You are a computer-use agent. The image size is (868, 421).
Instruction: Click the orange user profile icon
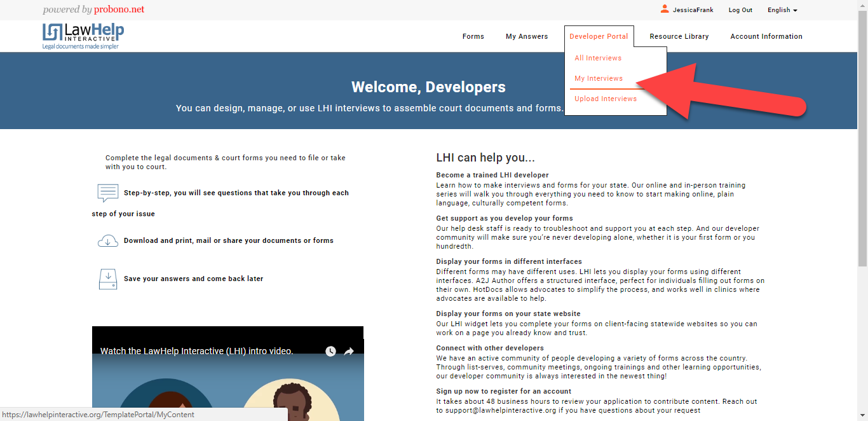(665, 9)
